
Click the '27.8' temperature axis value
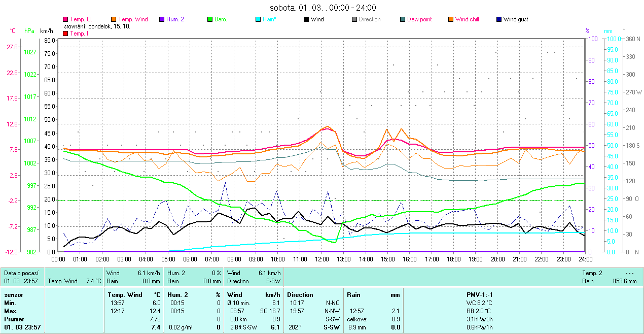[12, 47]
